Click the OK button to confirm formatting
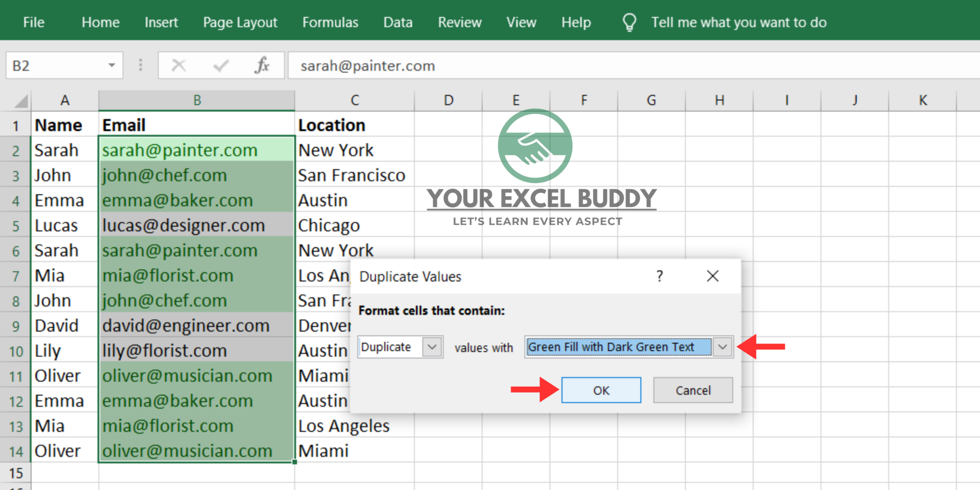The image size is (980, 490). tap(601, 390)
